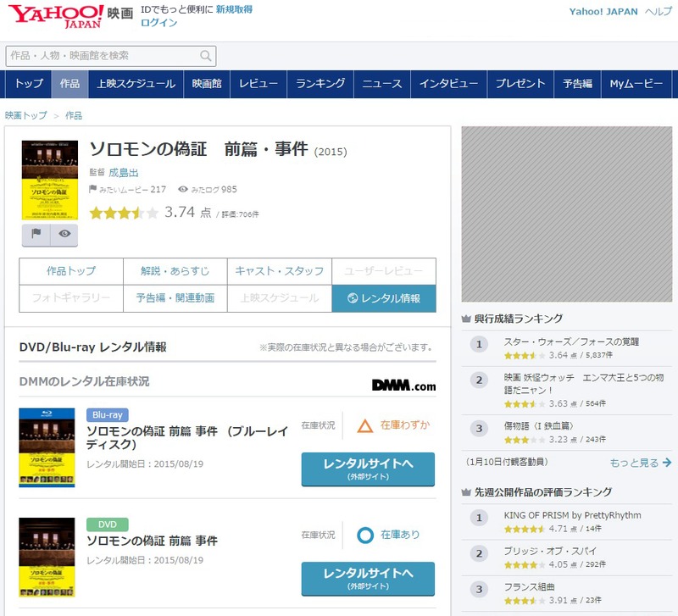Select the レンタル情報 tab

384,298
